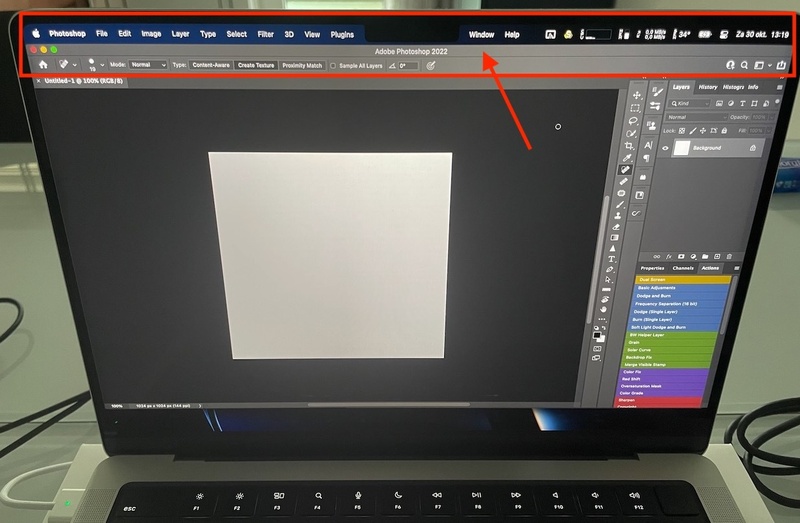Image resolution: width=800 pixels, height=523 pixels.
Task: Click the background color swatch
Action: tap(601, 339)
